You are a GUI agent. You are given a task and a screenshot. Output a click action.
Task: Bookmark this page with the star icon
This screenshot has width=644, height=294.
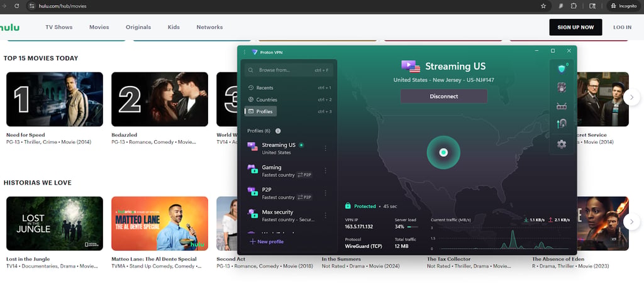coord(543,6)
